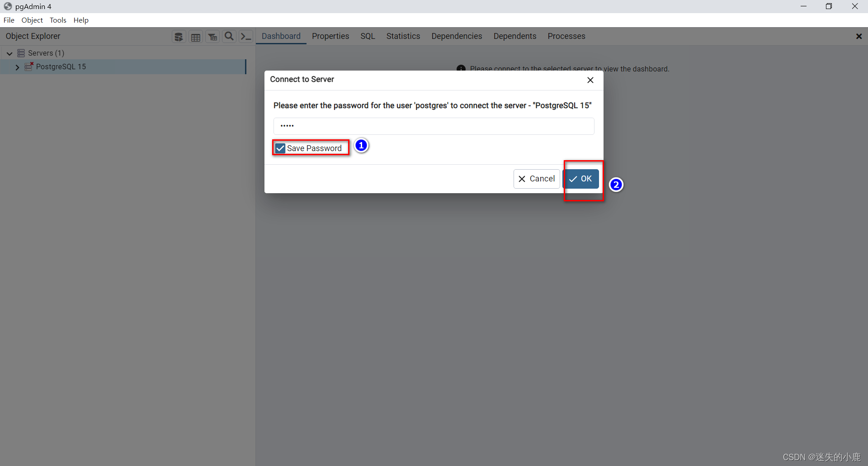Viewport: 868px width, 466px height.
Task: Confirm the password with the OK button
Action: 581,179
